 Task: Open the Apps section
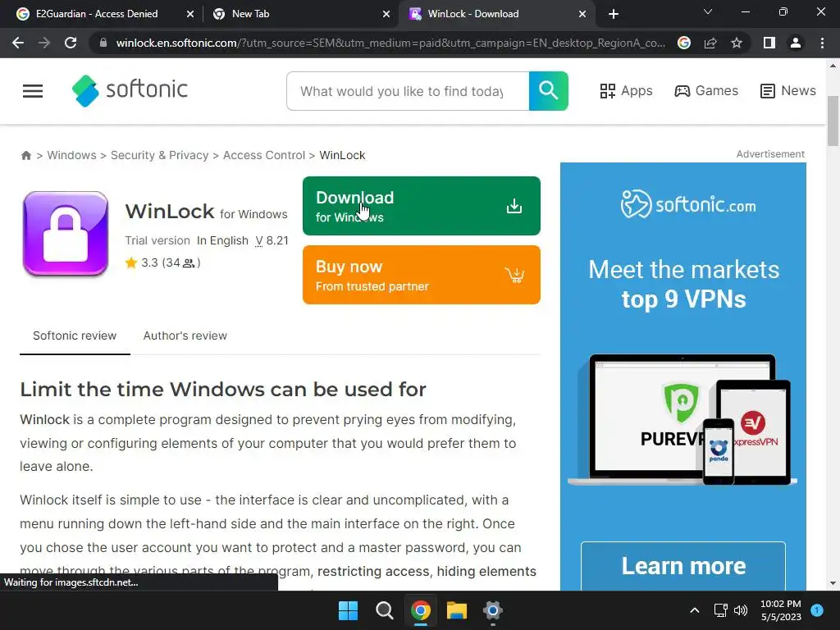point(626,91)
